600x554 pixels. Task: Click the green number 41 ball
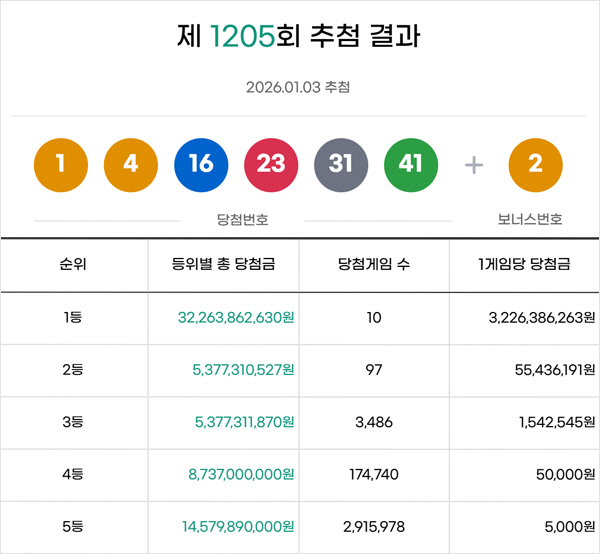point(411,164)
